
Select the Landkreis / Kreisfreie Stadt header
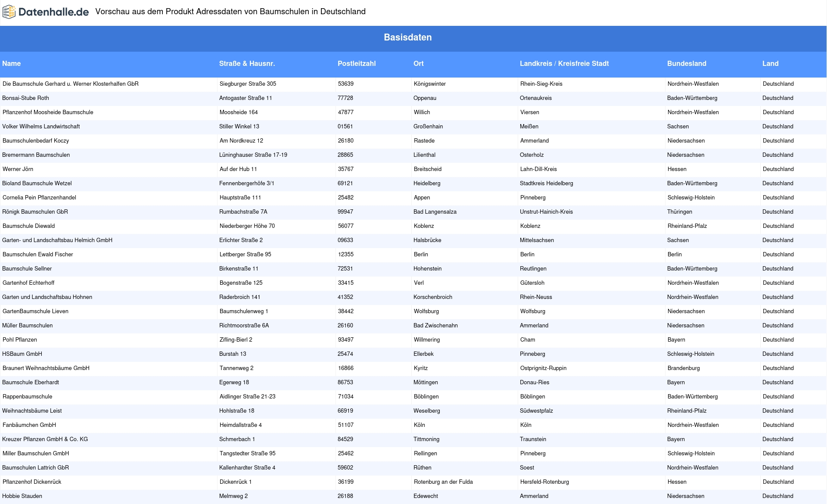(x=564, y=64)
